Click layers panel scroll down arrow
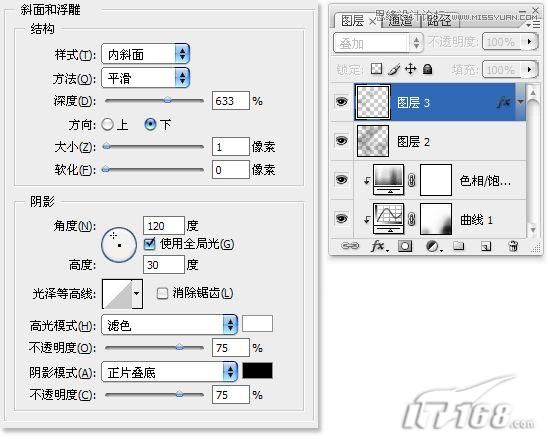This screenshot has height=439, width=548. (x=533, y=230)
